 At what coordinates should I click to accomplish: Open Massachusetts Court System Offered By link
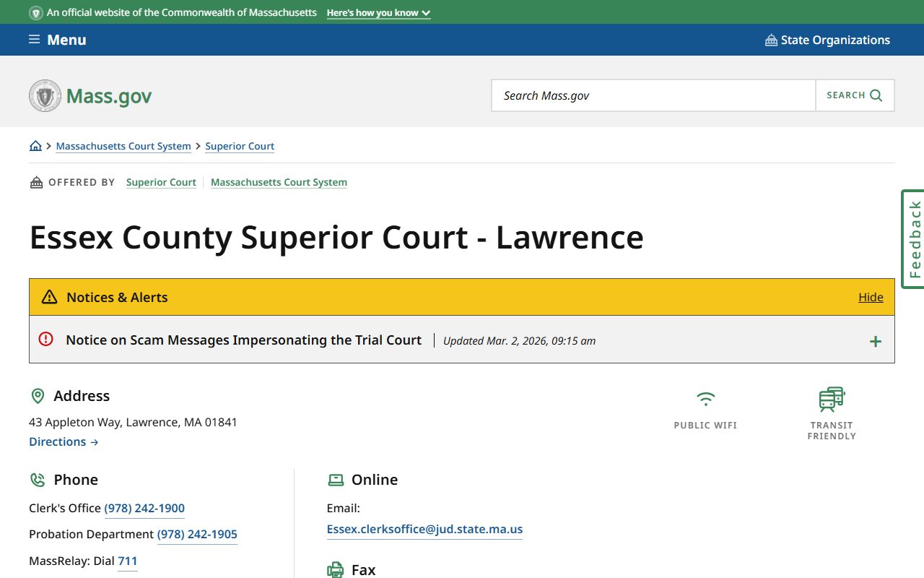tap(279, 182)
